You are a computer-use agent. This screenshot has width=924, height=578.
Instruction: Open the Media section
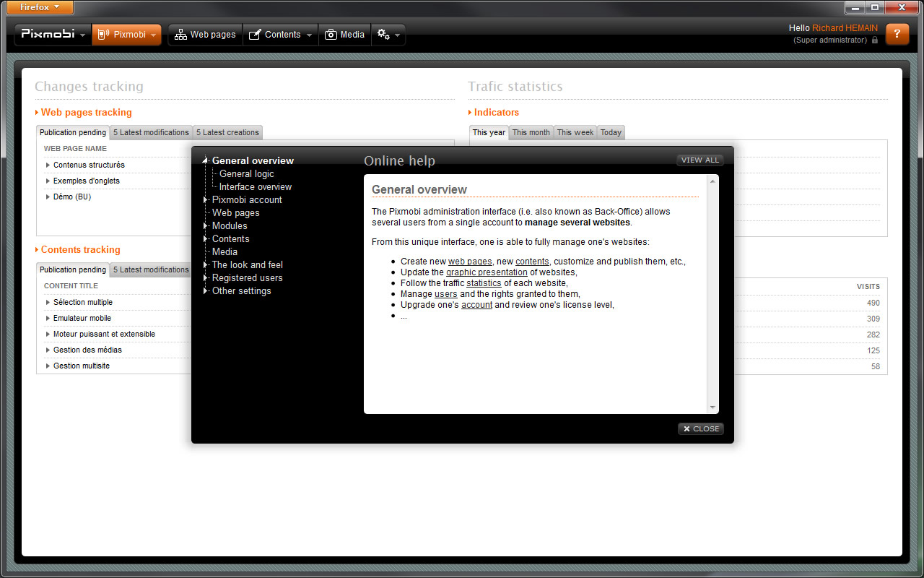pos(344,35)
